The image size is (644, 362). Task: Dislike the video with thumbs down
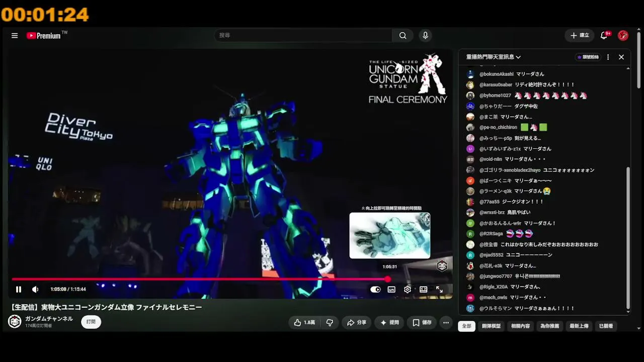(330, 323)
